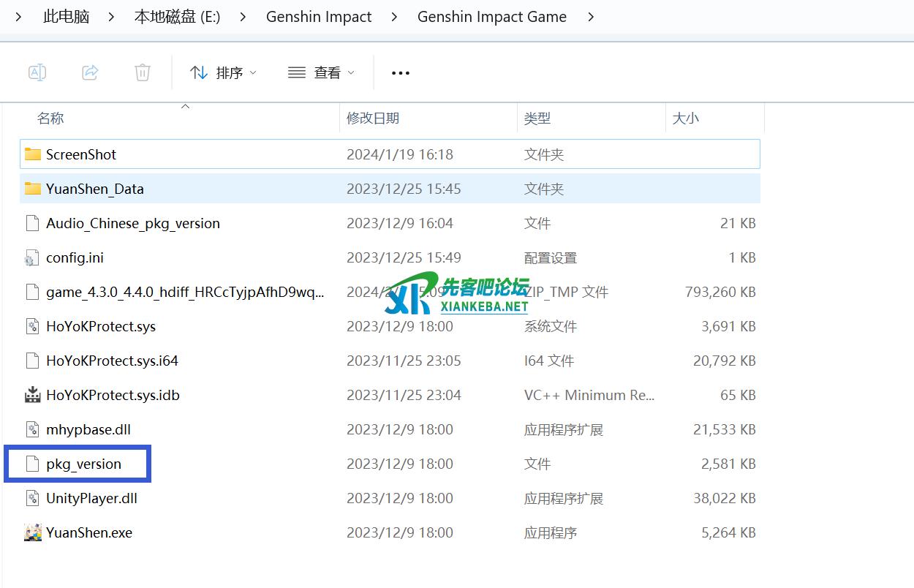
Task: Sort by 修改日期 column header
Action: (373, 118)
